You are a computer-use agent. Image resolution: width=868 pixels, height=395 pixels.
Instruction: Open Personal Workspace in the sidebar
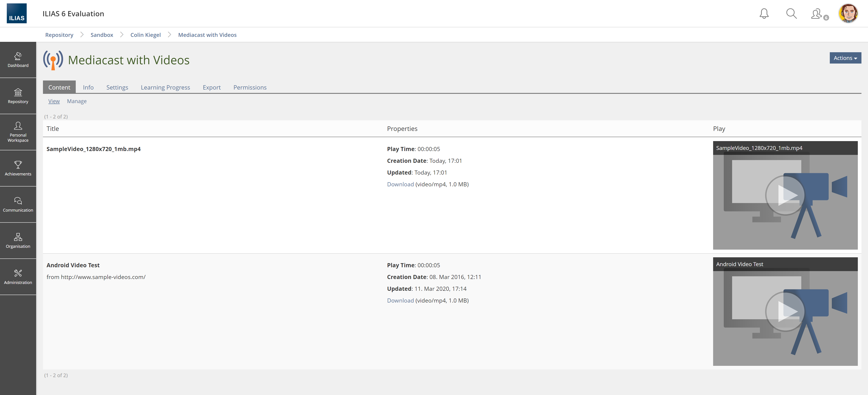point(18,132)
